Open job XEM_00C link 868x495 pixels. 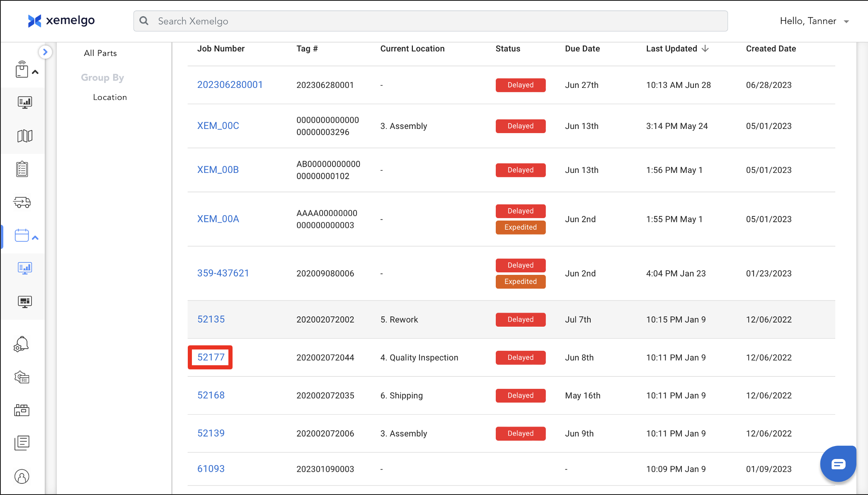[x=218, y=126]
